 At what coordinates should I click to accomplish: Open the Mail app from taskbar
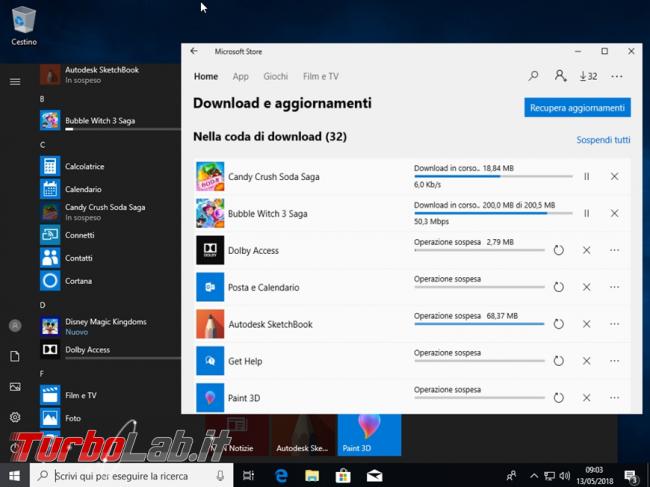pos(374,476)
